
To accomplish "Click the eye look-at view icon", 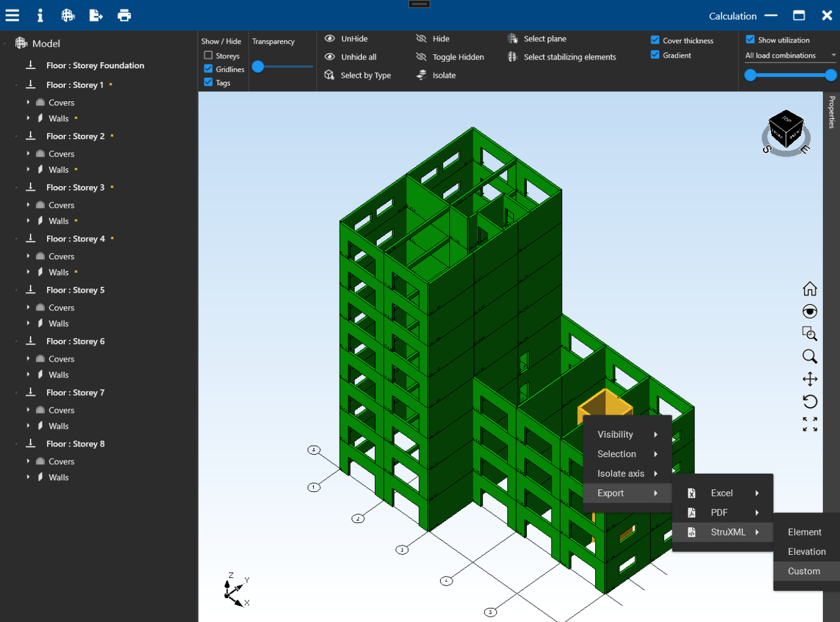I will 810,312.
